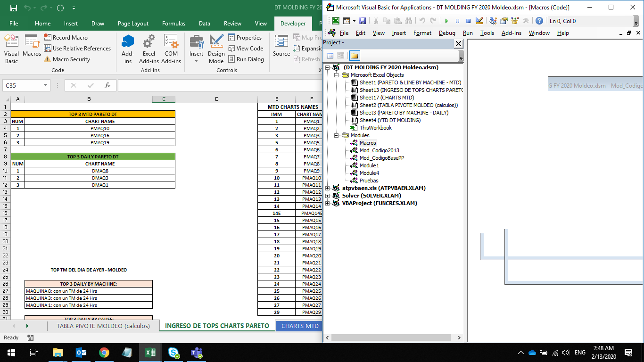Select ThisWorkbook in project tree
Screen dimensions: 644x362
click(375, 128)
